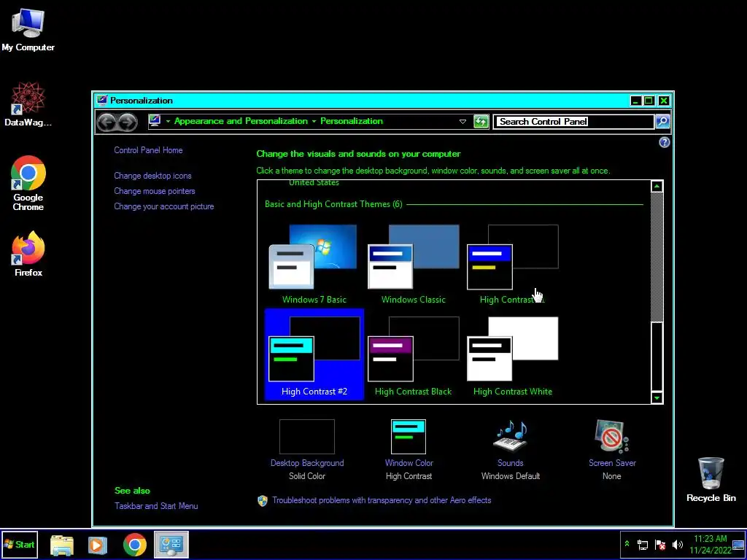Click the search magnifier button
747x560 pixels.
pos(662,122)
